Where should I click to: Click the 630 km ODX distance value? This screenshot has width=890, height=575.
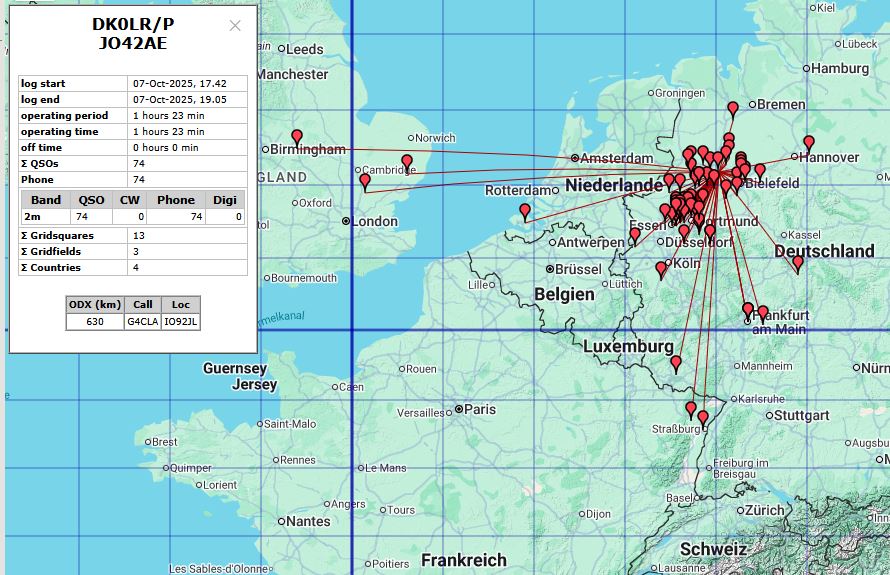click(x=94, y=321)
